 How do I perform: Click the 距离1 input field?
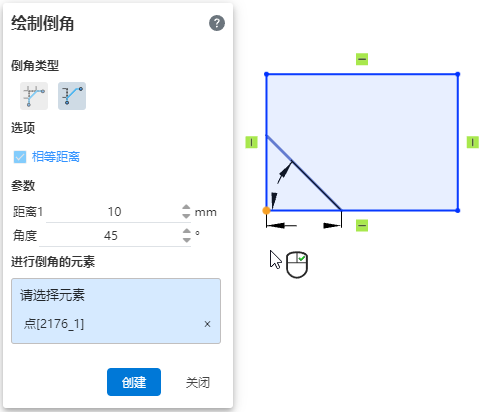pos(114,212)
